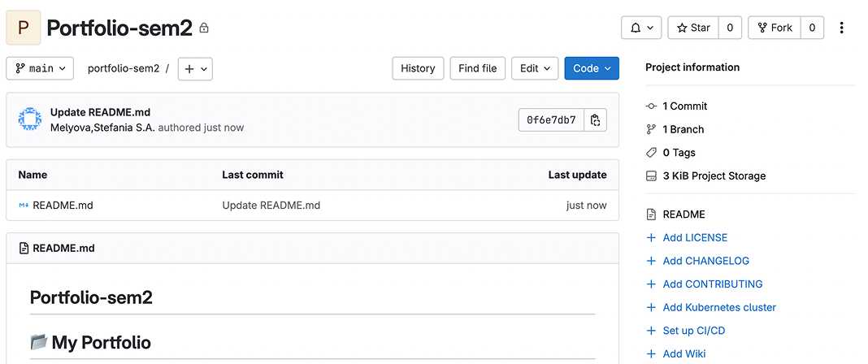Image resolution: width=868 pixels, height=364 pixels.
Task: Expand the main branch selector
Action: click(x=40, y=68)
